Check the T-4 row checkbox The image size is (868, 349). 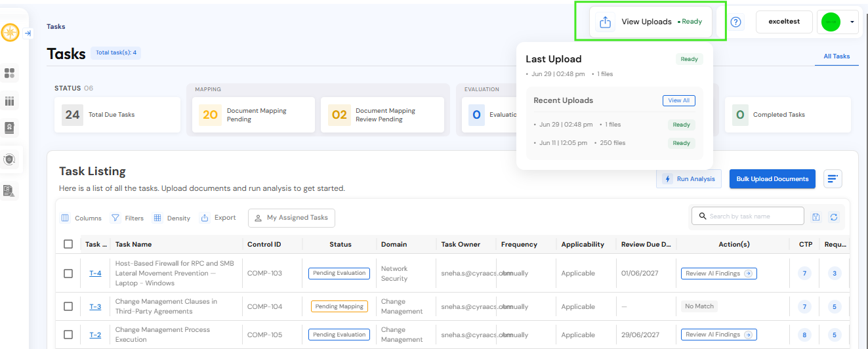[68, 274]
